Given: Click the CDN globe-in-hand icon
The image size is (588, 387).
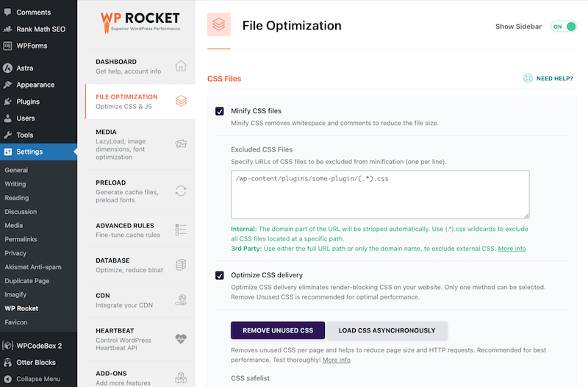Looking at the screenshot, I should (181, 299).
